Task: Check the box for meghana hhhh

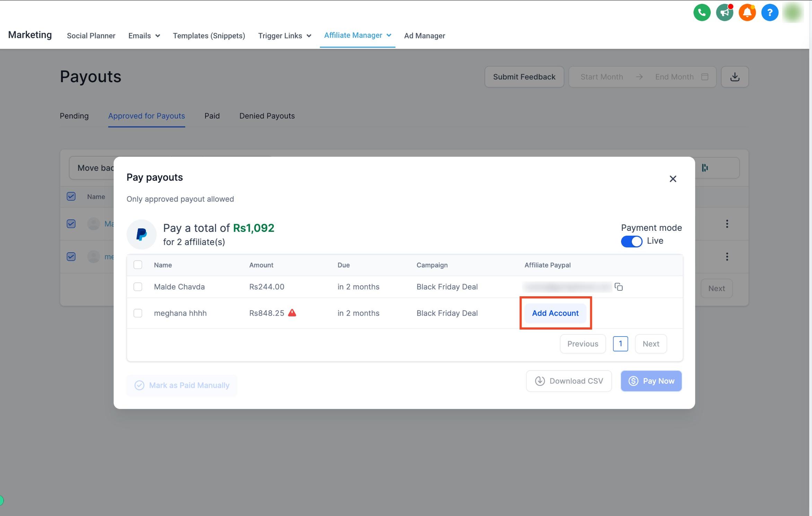Action: click(138, 313)
